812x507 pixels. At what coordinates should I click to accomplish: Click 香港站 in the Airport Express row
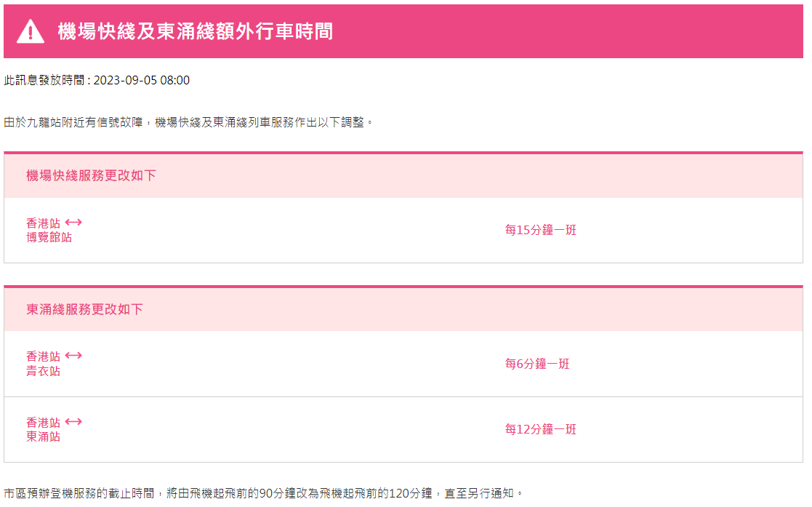tap(43, 223)
